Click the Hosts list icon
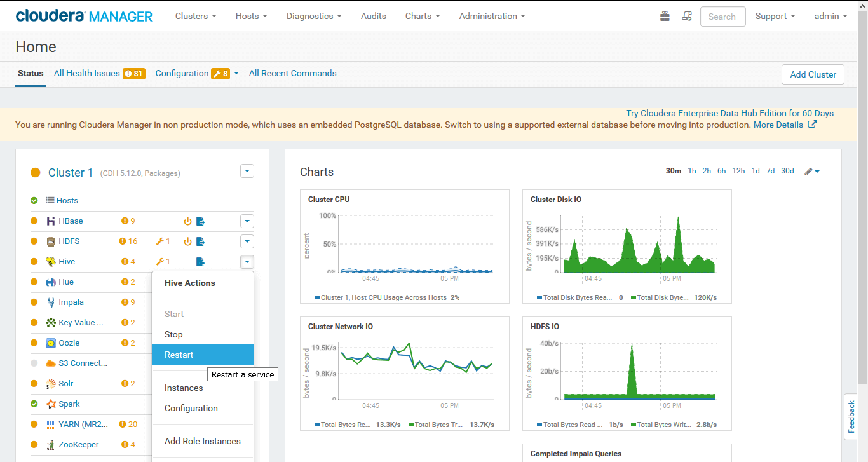This screenshot has height=462, width=868. pyautogui.click(x=50, y=201)
